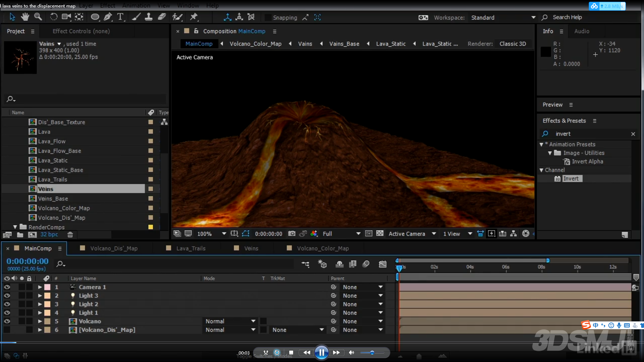Select the Rotation tool
This screenshot has width=644, height=362.
[53, 17]
